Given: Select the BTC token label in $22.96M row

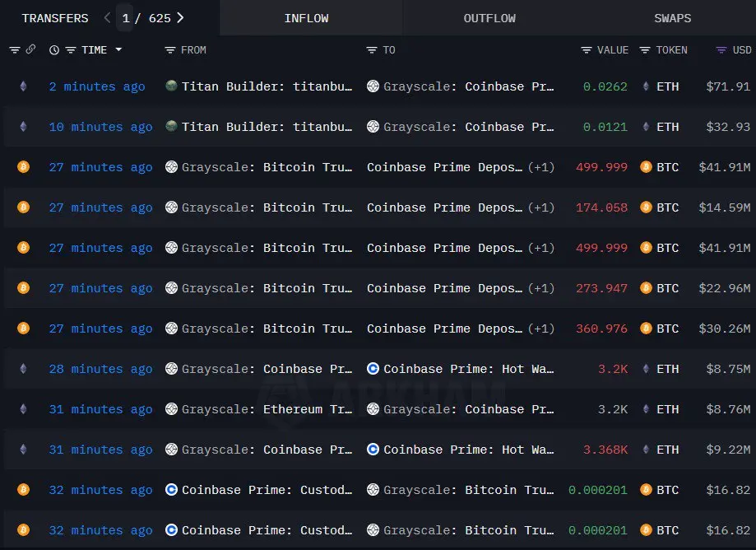Looking at the screenshot, I should (667, 288).
